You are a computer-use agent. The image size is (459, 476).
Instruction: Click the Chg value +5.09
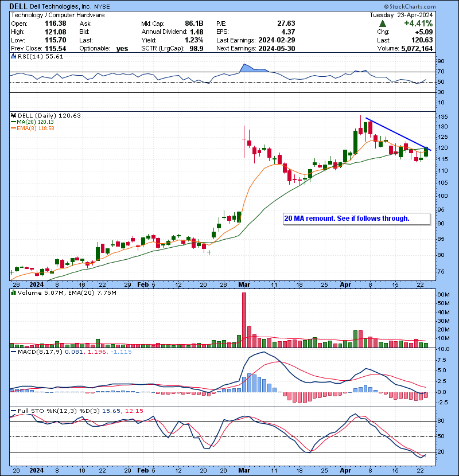click(424, 32)
